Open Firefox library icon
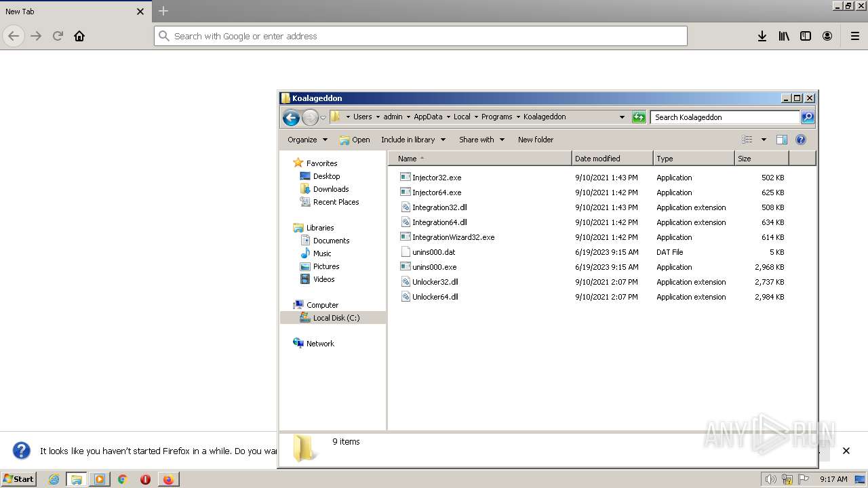The image size is (868, 488). (784, 36)
